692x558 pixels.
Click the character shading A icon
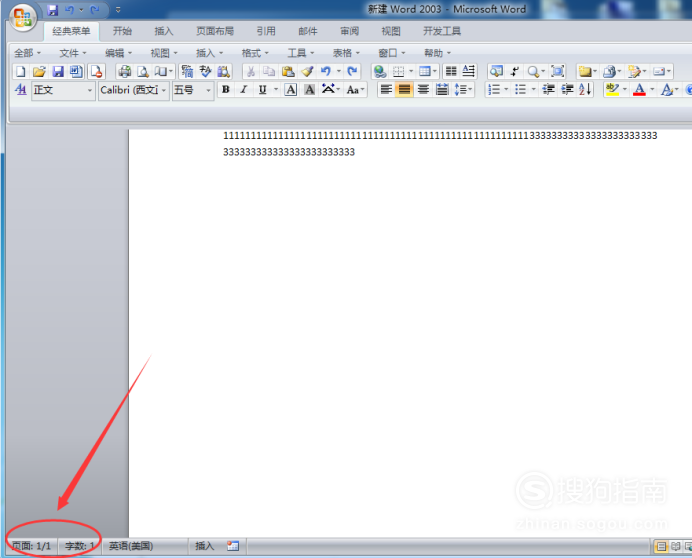tap(310, 90)
